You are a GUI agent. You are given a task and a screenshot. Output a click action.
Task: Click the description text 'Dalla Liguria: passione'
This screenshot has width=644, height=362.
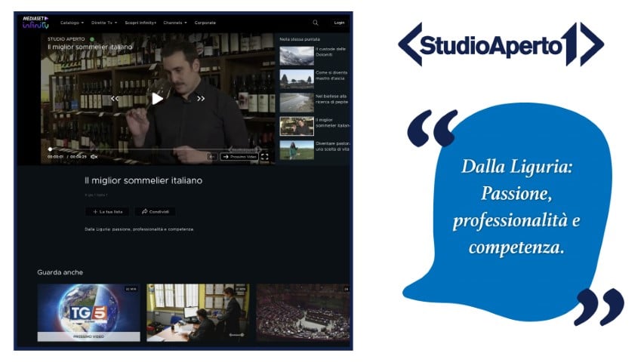(139, 229)
